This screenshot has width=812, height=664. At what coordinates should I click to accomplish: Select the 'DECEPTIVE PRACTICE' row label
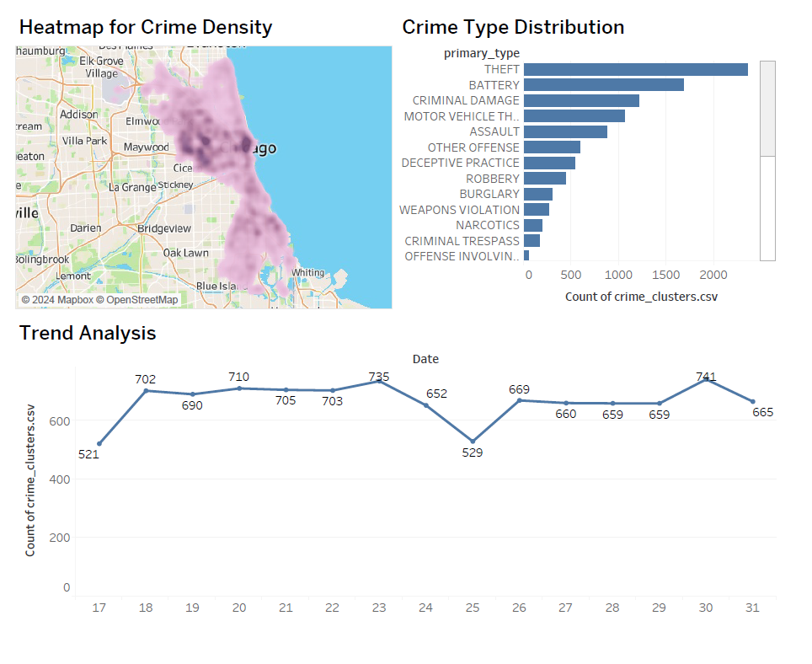(x=461, y=163)
